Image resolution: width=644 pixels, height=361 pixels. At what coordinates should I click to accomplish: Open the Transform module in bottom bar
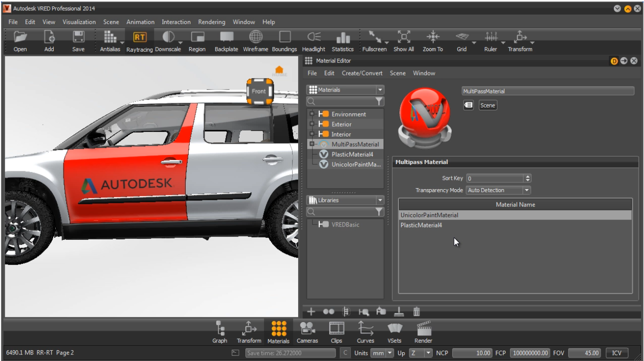coord(249,332)
